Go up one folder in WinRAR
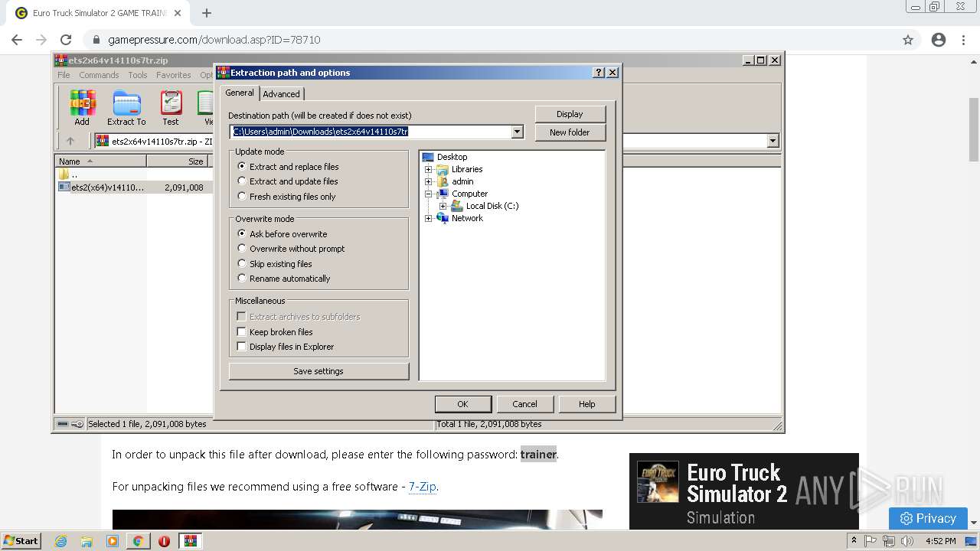The width and height of the screenshot is (980, 551). point(70,141)
